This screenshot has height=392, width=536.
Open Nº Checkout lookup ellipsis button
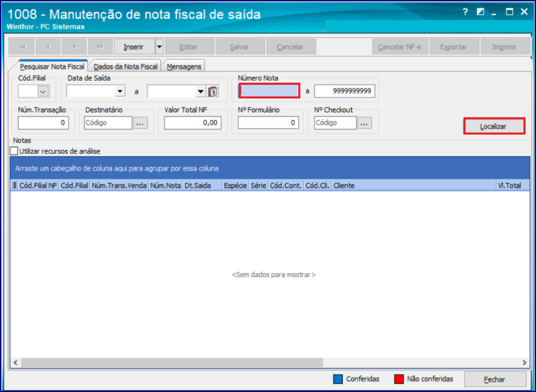365,123
